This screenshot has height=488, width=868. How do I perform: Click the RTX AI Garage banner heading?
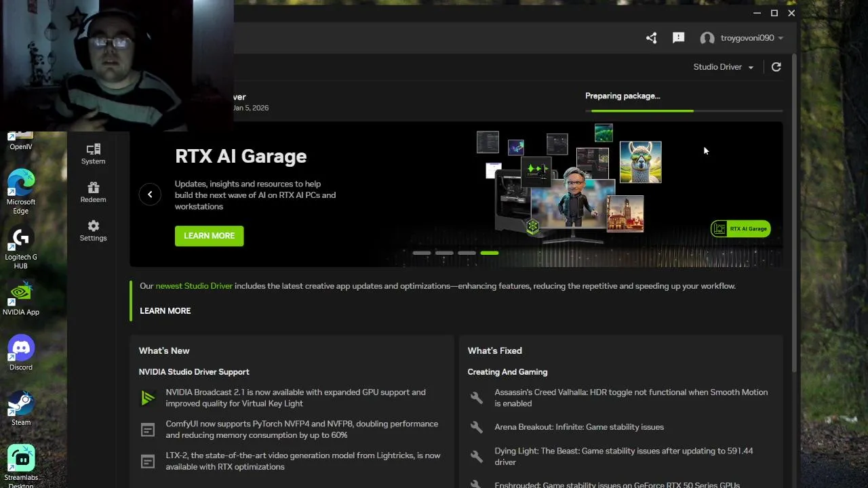coord(241,156)
